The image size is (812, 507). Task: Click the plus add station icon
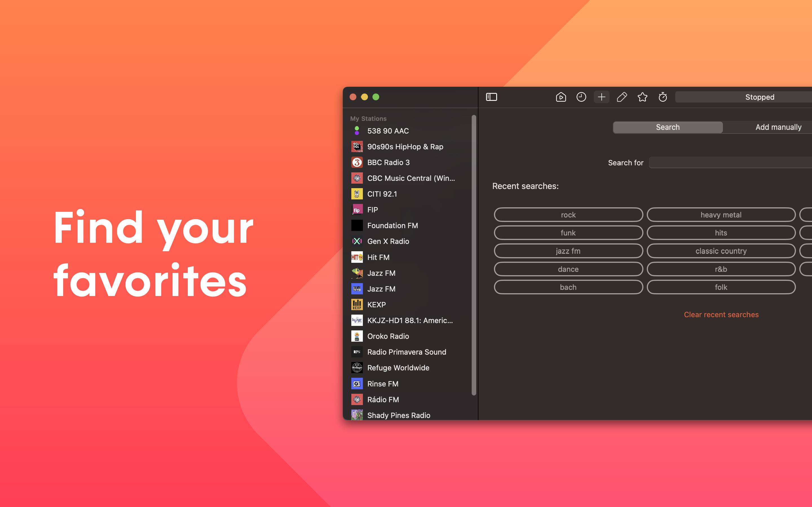tap(601, 97)
